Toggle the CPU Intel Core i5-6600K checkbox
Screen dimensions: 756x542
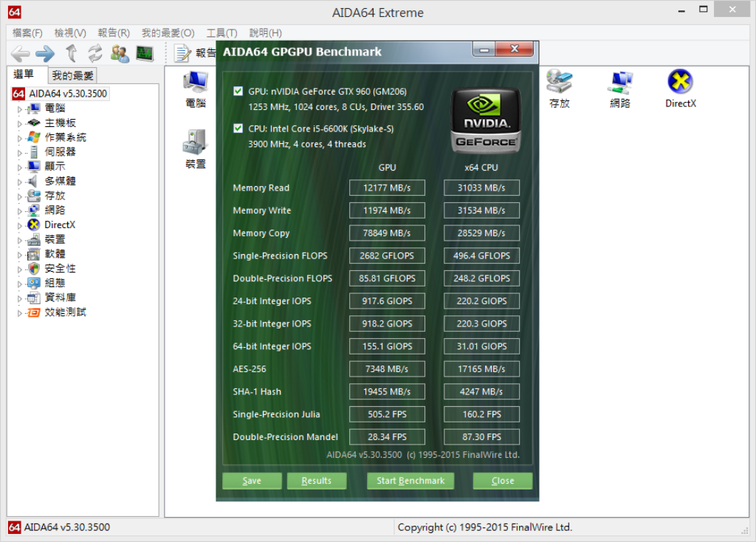238,128
